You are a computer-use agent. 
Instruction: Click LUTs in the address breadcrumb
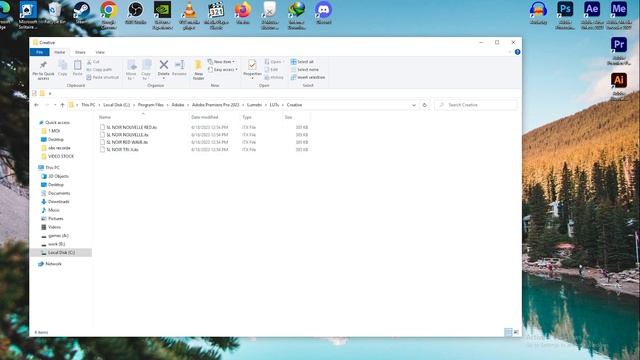(274, 105)
